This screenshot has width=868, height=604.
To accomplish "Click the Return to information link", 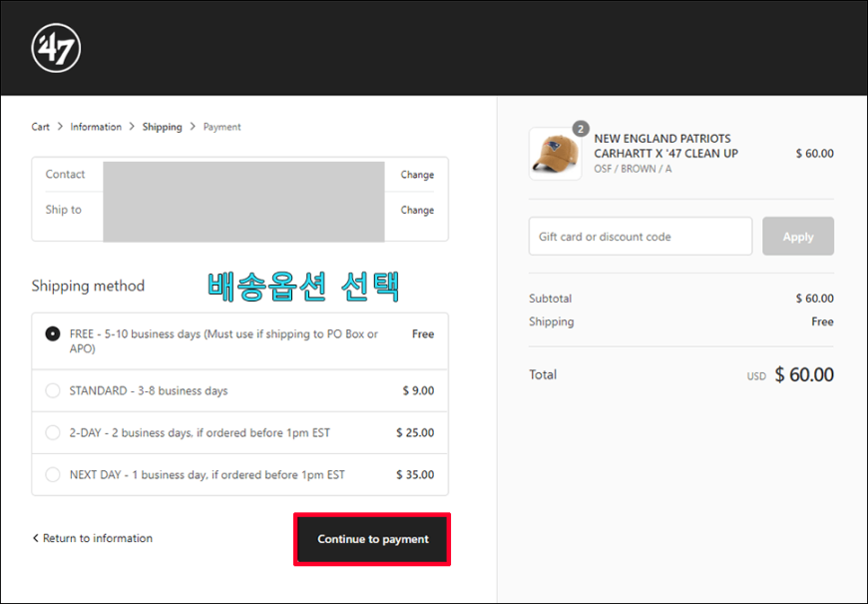I will [x=93, y=538].
